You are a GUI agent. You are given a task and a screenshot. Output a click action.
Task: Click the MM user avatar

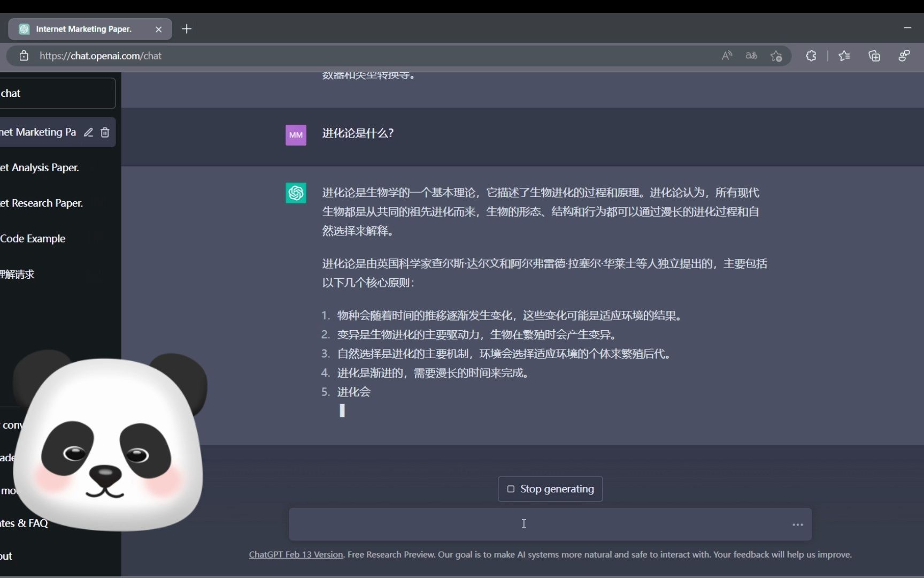pos(296,135)
